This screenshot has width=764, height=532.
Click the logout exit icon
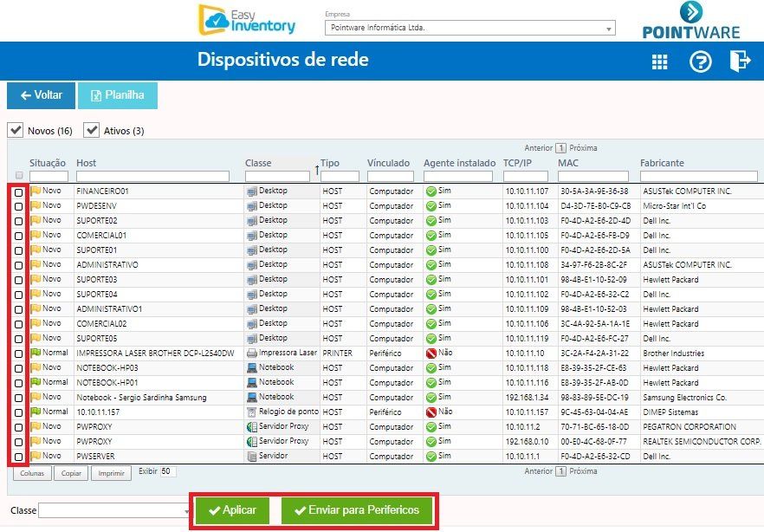click(740, 61)
